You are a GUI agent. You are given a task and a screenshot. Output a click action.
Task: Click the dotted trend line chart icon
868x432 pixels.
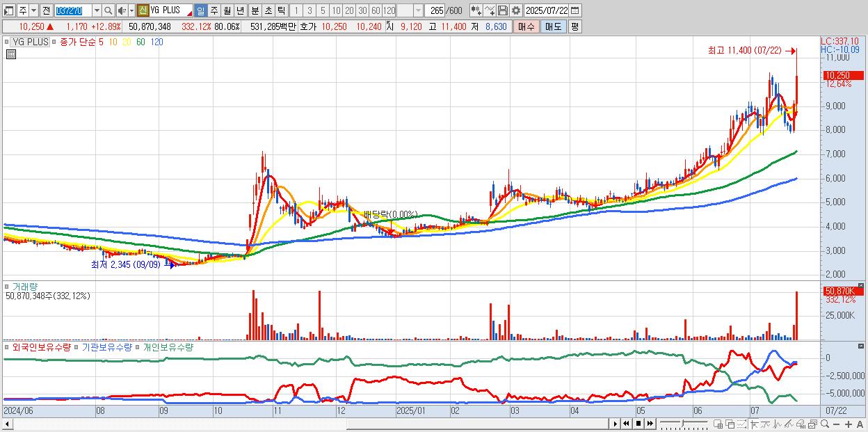[x=741, y=424]
